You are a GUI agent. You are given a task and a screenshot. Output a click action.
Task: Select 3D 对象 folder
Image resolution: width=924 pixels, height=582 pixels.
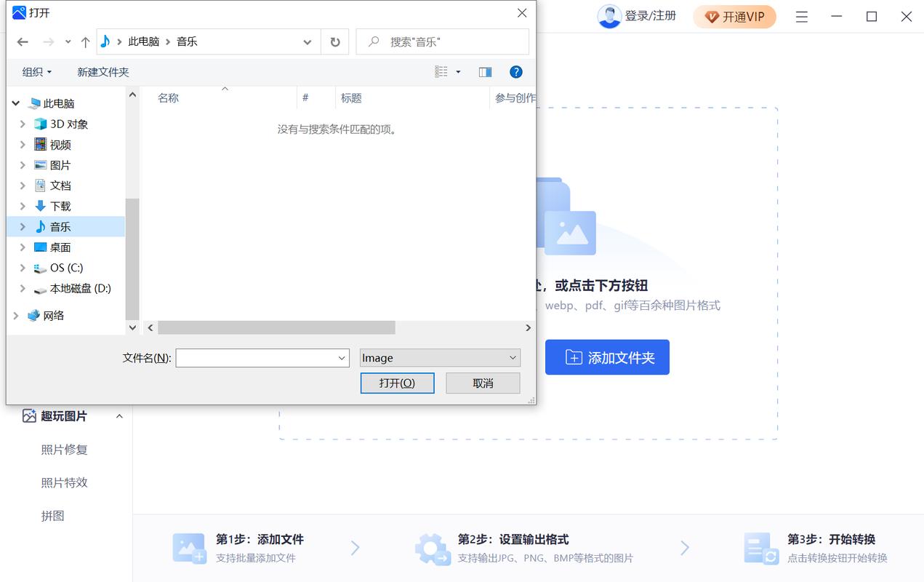(x=69, y=124)
